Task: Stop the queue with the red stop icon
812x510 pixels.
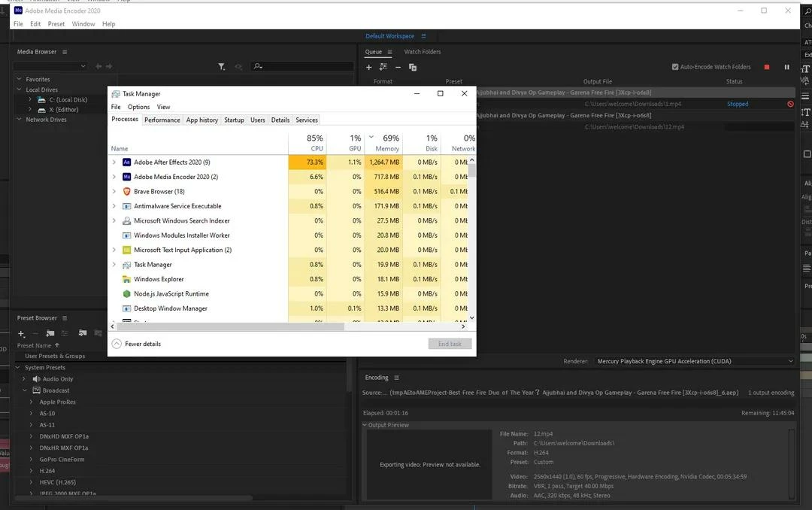Action: click(767, 67)
